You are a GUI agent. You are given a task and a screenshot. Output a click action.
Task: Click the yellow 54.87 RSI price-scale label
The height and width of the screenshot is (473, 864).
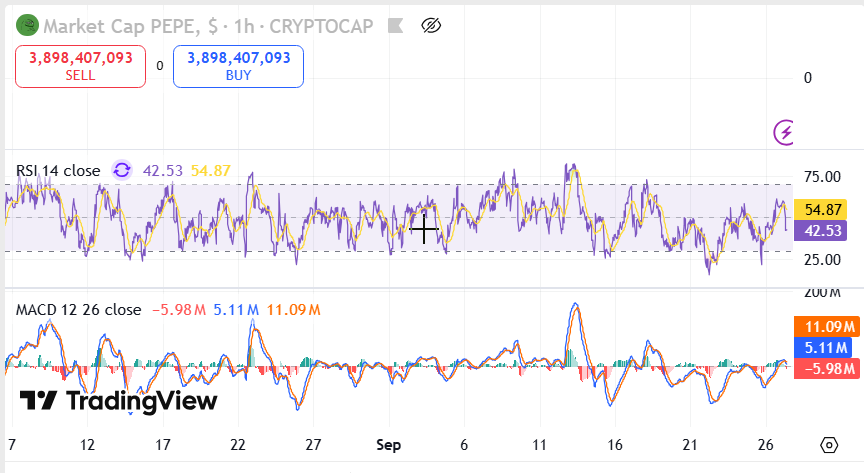pyautogui.click(x=826, y=209)
